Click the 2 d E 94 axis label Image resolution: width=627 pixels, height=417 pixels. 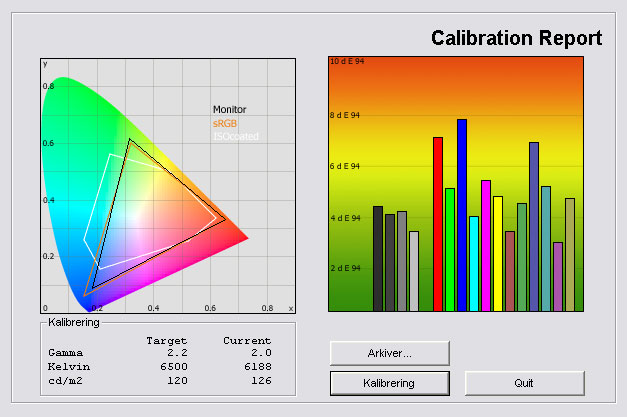(345, 268)
